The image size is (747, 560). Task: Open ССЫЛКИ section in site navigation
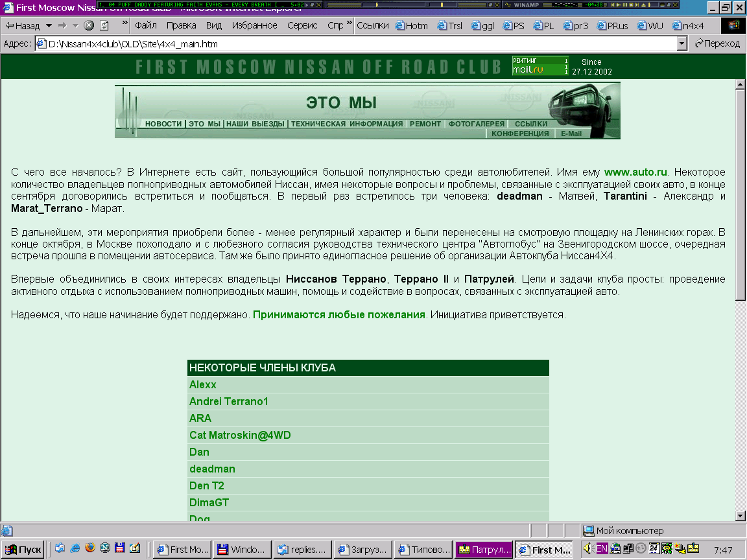pyautogui.click(x=531, y=124)
